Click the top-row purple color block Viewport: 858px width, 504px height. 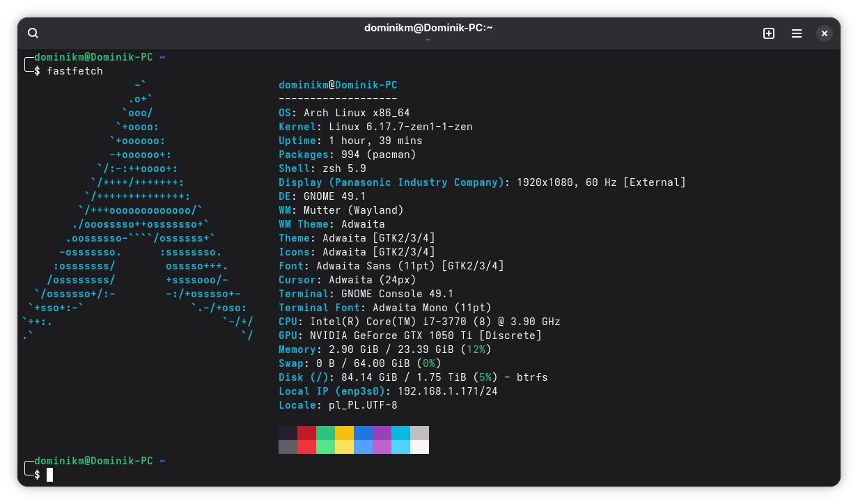click(382, 433)
